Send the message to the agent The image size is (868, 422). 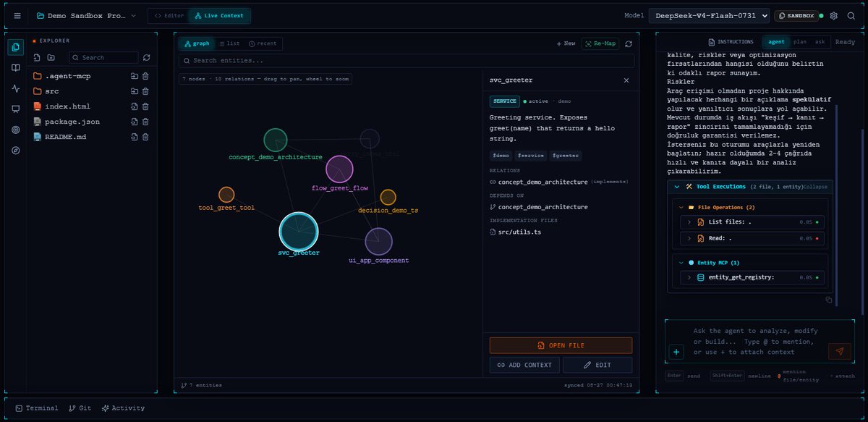(x=840, y=352)
